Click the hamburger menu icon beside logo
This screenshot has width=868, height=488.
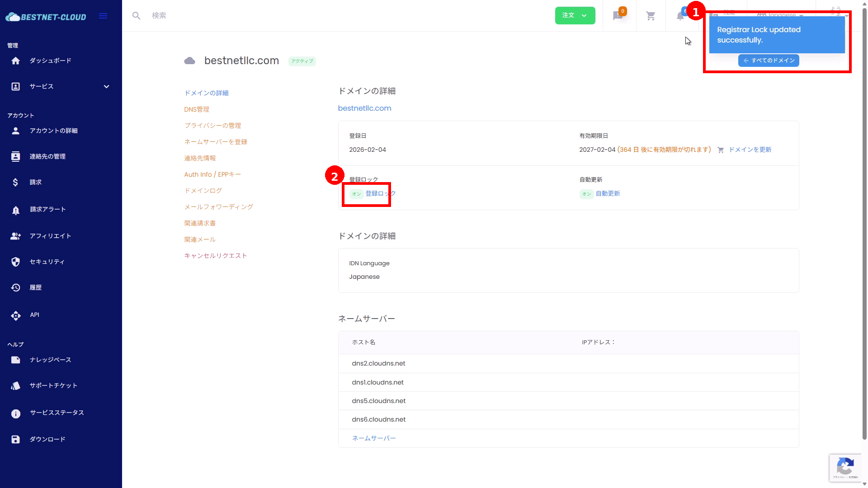[103, 16]
